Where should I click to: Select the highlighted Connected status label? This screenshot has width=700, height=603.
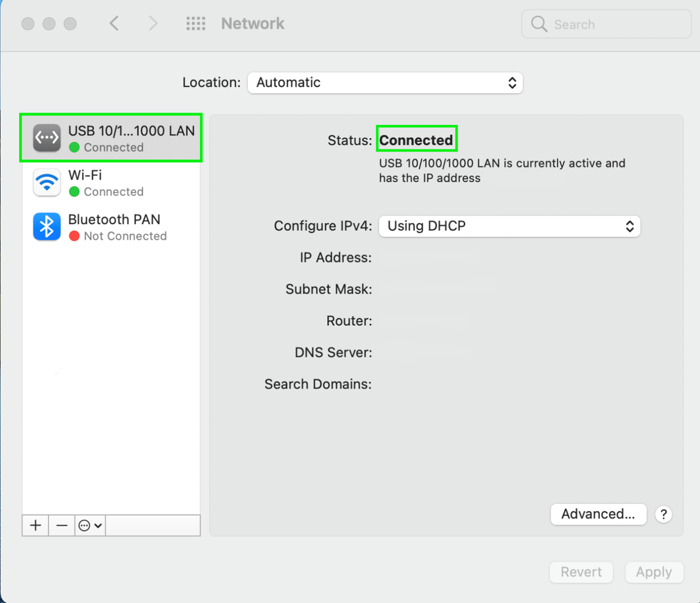point(416,140)
